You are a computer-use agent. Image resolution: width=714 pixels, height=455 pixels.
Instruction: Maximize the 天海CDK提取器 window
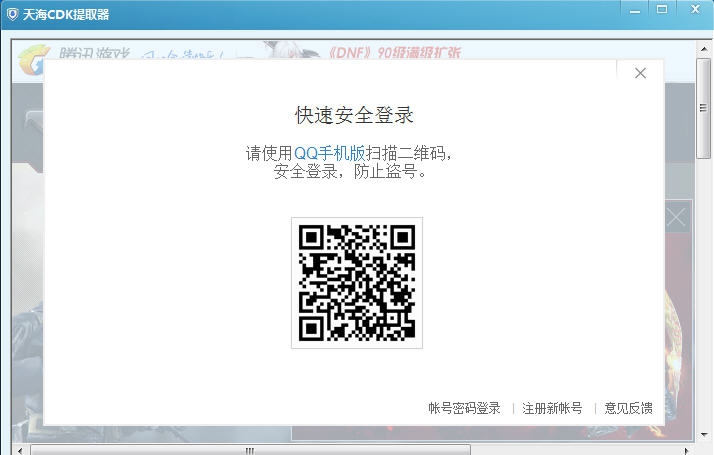click(662, 9)
